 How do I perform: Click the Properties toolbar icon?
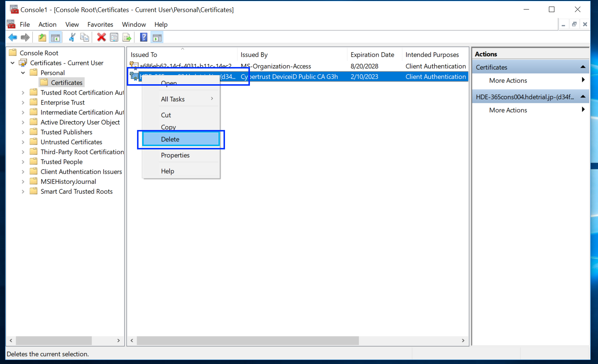coord(114,37)
